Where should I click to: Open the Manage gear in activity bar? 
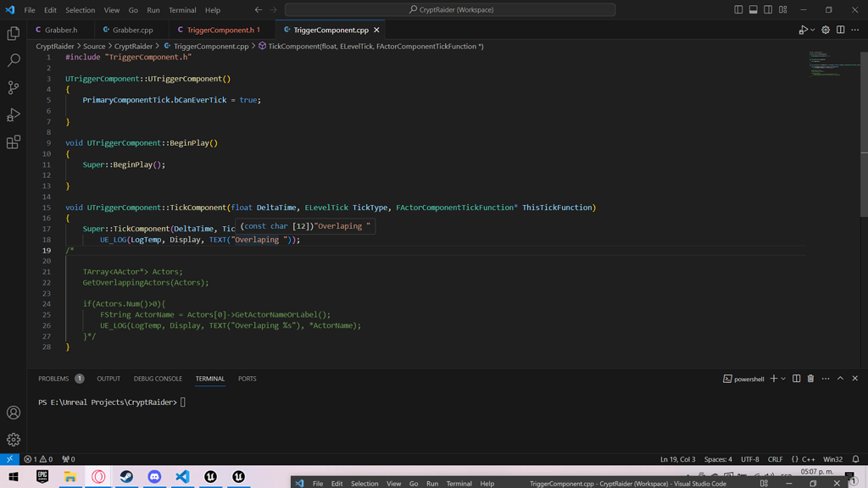(14, 440)
